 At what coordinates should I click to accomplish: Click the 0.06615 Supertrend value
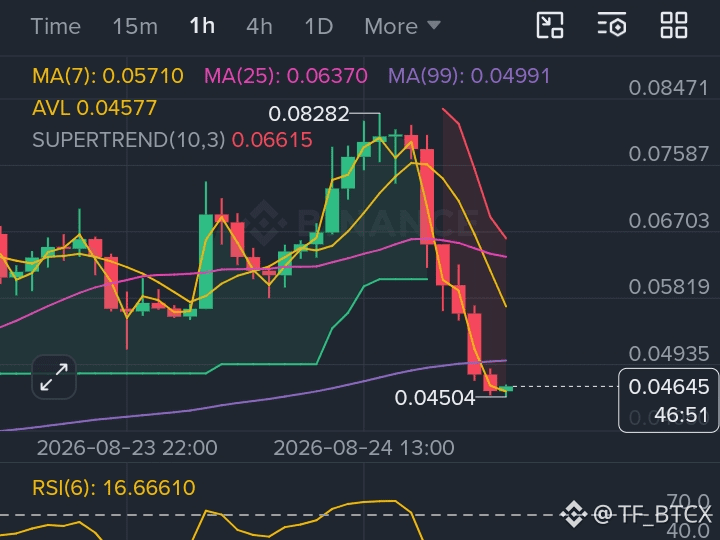point(272,140)
